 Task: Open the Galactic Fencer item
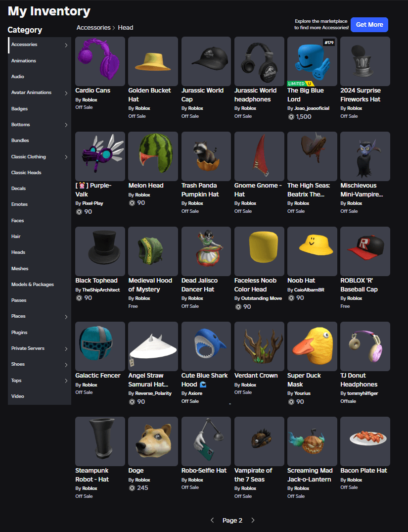(x=100, y=346)
